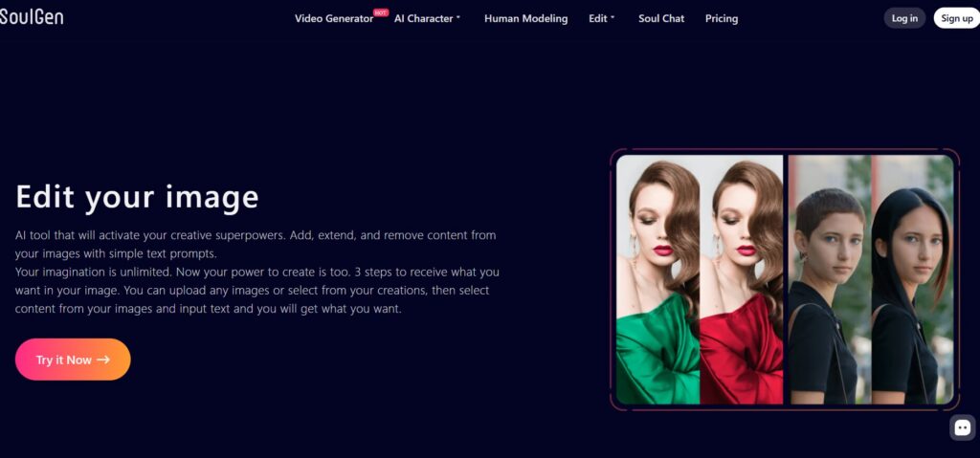Select the green dress portrait image

pos(658,279)
